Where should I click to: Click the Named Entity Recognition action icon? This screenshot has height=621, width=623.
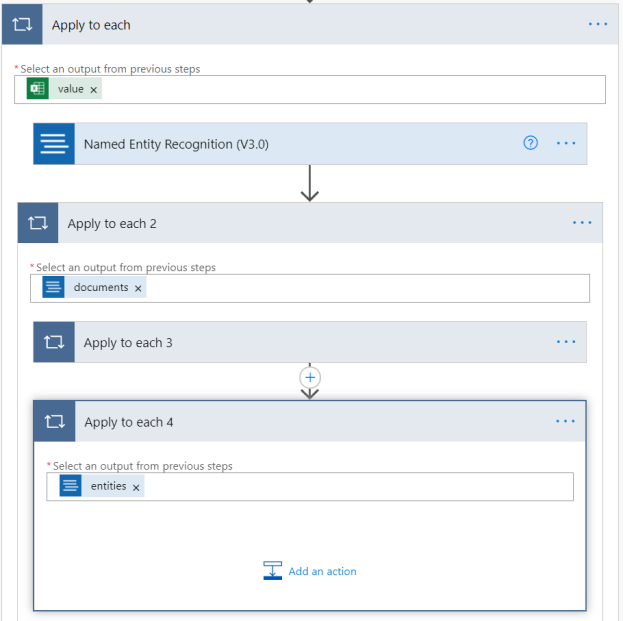54,144
